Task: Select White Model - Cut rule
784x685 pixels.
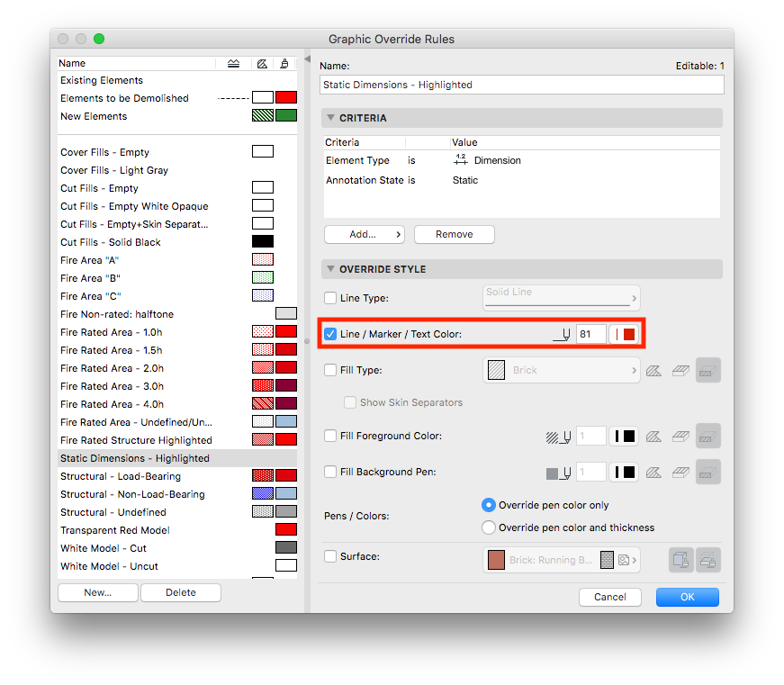Action: tap(177, 548)
